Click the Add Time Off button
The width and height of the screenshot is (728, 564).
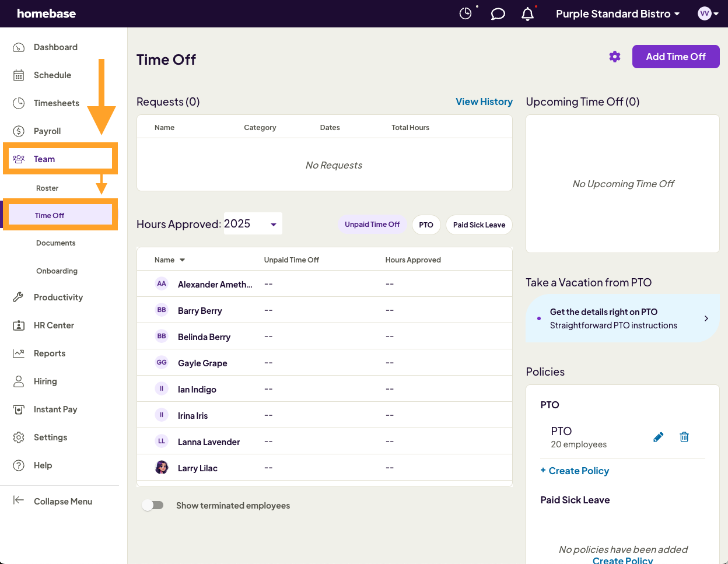[x=675, y=57]
